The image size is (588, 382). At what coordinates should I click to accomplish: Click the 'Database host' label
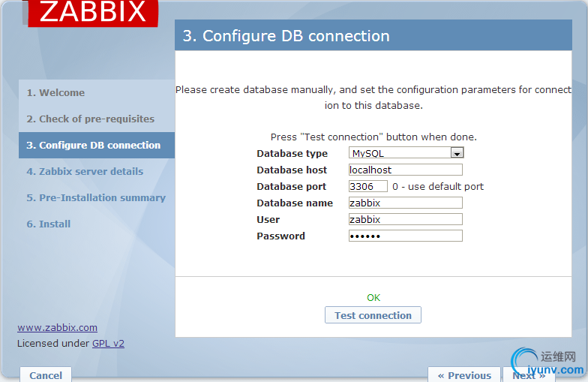tap(292, 170)
